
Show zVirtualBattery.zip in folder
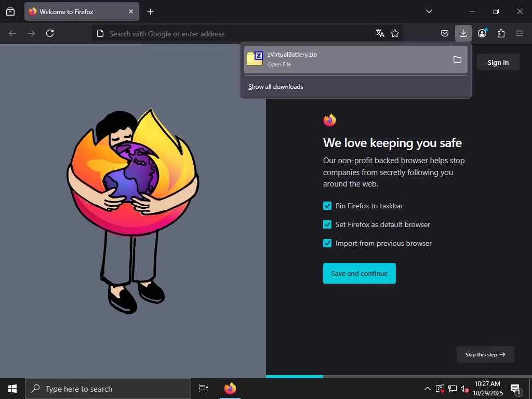pyautogui.click(x=457, y=60)
